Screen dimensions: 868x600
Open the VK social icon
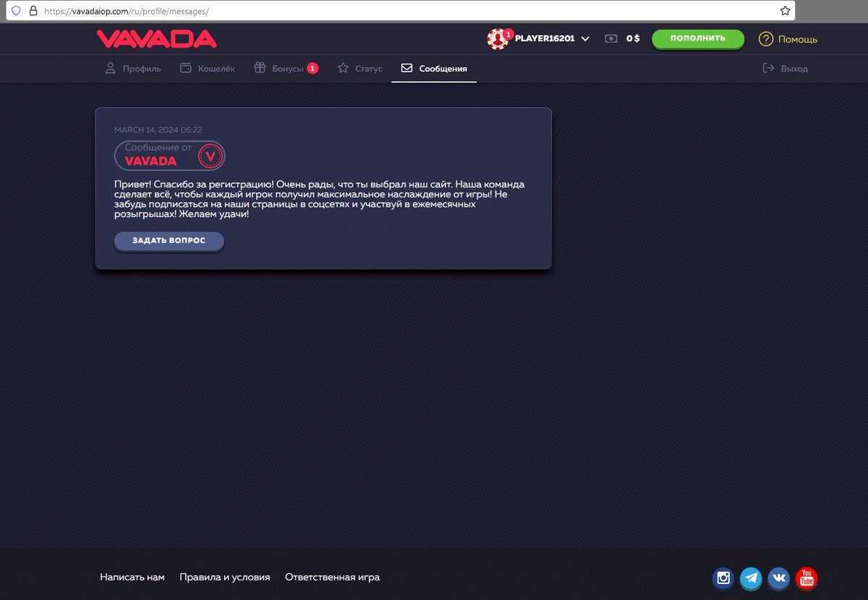(x=779, y=578)
